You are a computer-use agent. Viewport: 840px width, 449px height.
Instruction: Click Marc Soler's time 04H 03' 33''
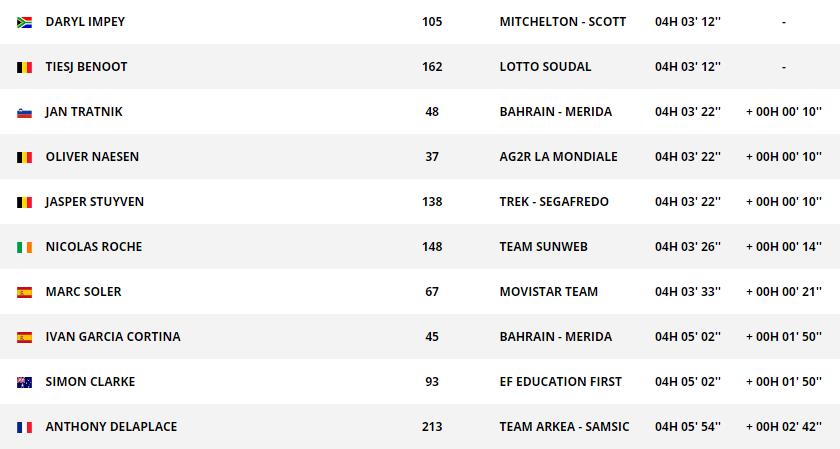687,292
